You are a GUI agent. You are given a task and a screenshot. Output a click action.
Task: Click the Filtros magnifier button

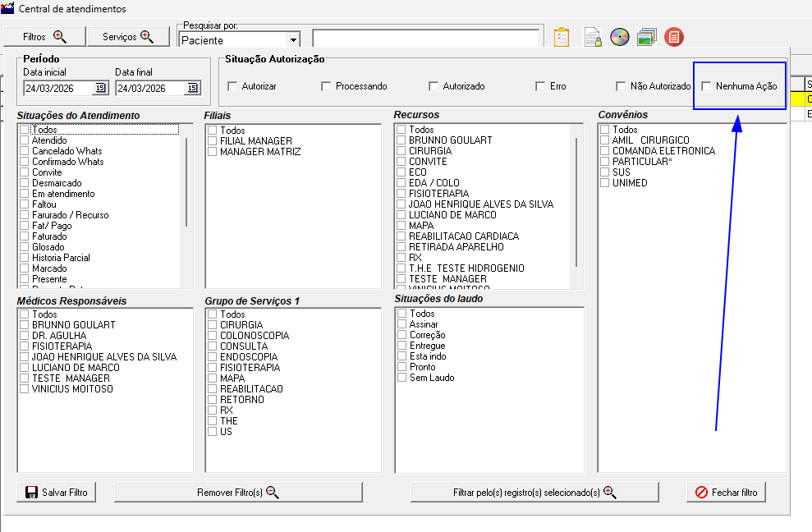[44, 37]
